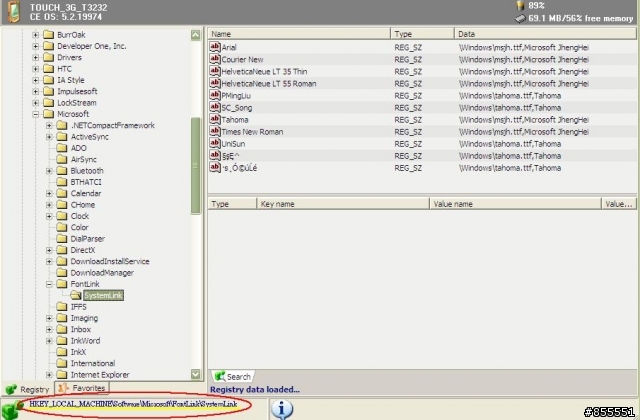The image size is (640, 420).
Task: Click the ab icon for Tahoma value
Action: [215, 119]
